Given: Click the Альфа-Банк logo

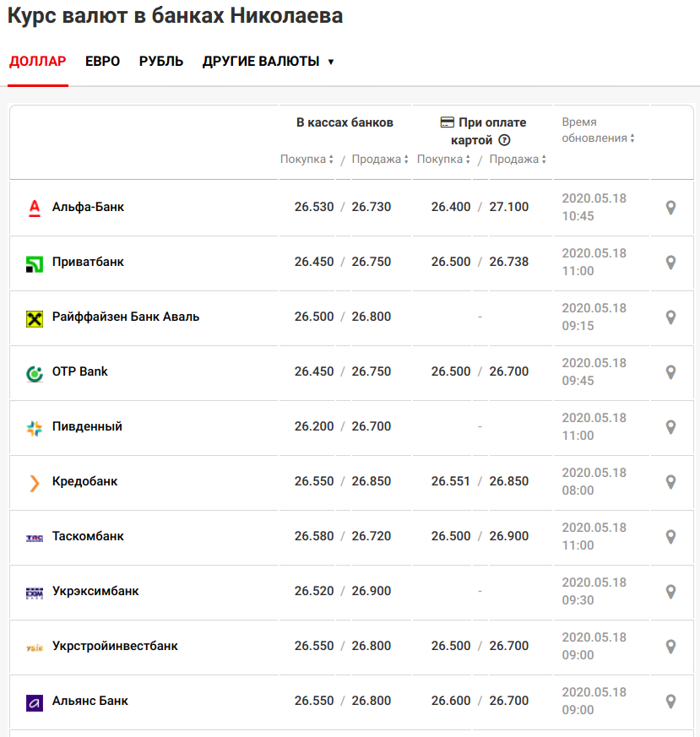Looking at the screenshot, I should pos(35,208).
